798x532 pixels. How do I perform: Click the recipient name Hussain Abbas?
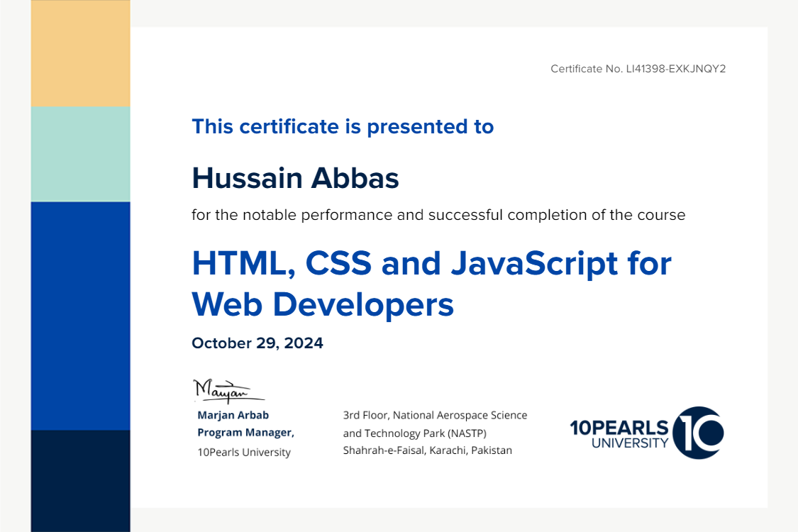point(295,179)
